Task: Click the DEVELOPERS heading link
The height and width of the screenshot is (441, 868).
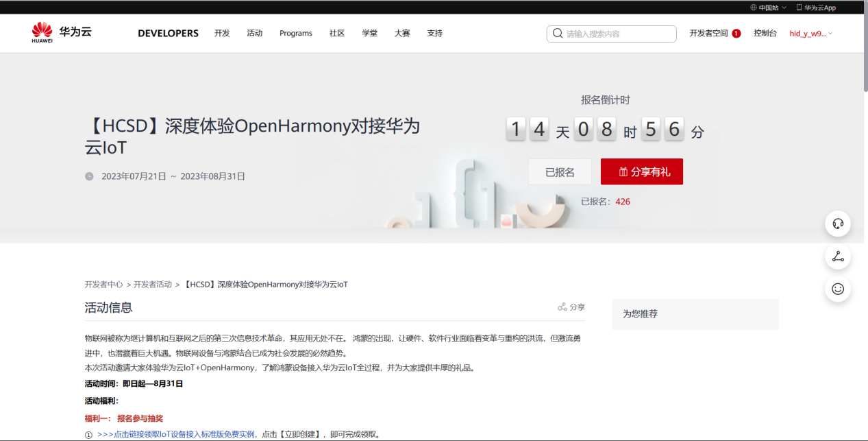Action: 168,33
